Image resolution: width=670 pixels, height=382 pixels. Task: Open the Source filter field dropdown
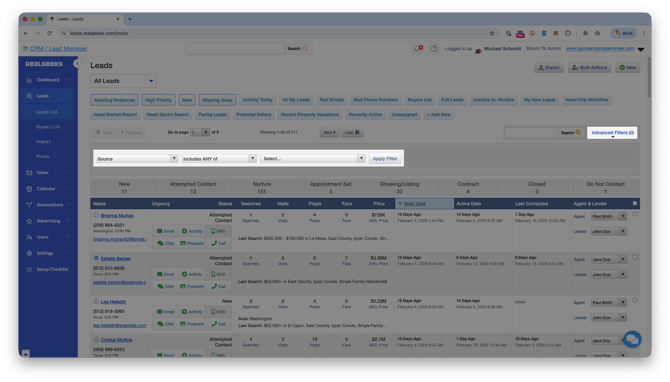pyautogui.click(x=137, y=159)
